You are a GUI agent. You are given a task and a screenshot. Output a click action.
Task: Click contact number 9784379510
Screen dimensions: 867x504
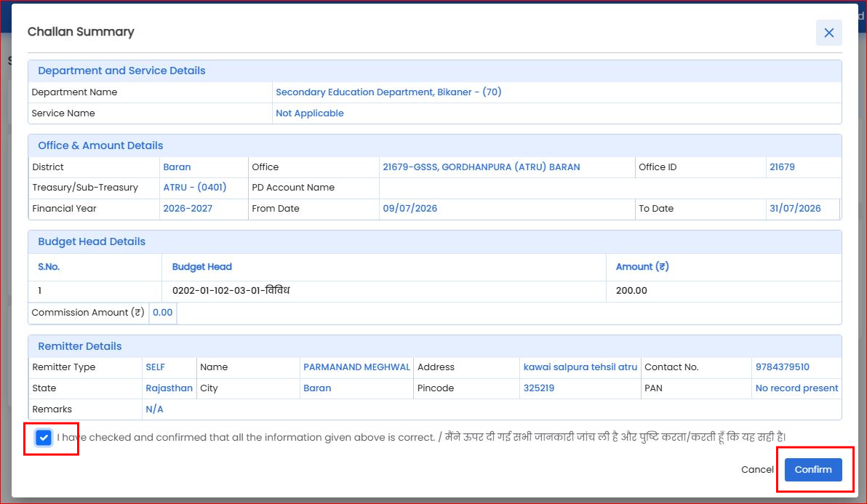tap(782, 367)
